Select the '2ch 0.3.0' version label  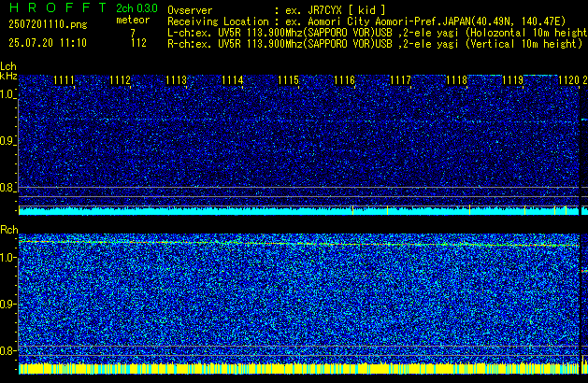pyautogui.click(x=136, y=8)
